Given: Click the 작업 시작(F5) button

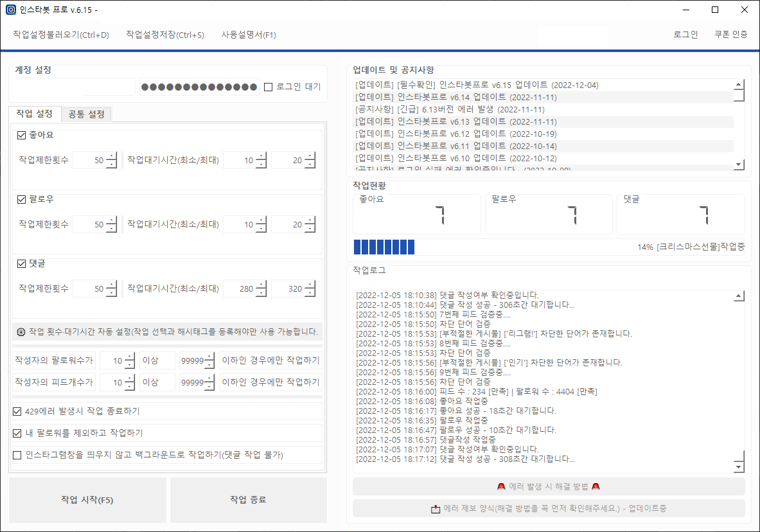Looking at the screenshot, I should tap(87, 500).
